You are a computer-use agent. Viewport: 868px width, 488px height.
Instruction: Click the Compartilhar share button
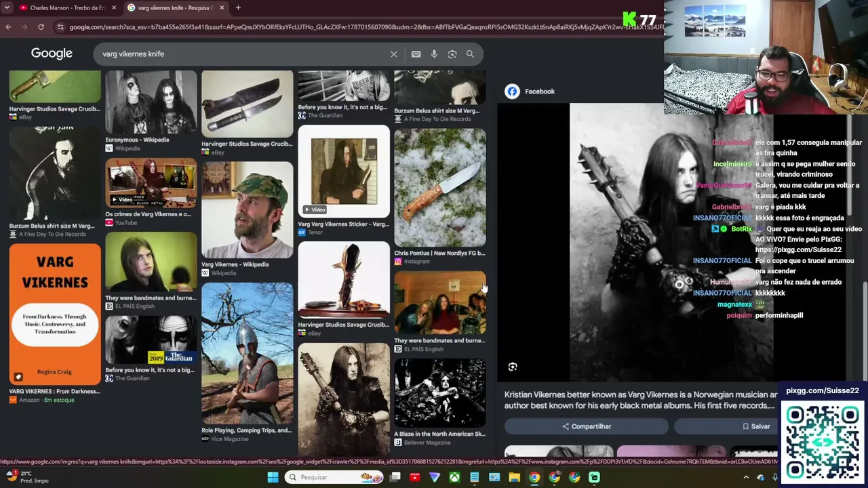tap(587, 426)
